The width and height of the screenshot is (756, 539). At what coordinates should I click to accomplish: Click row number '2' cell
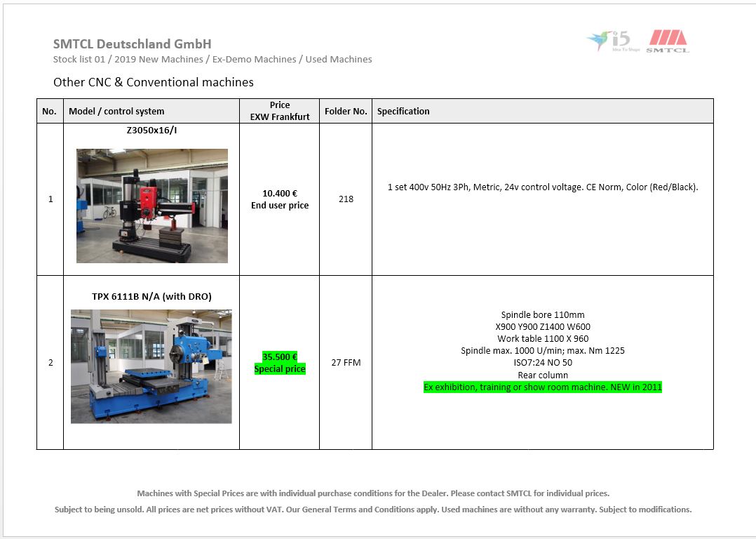pyautogui.click(x=50, y=363)
